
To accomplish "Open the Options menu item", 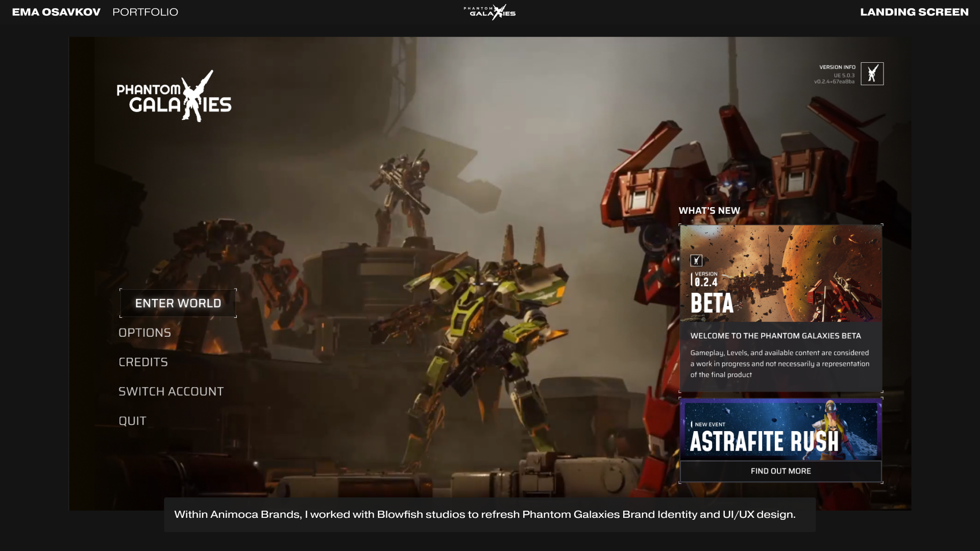I will click(x=145, y=333).
